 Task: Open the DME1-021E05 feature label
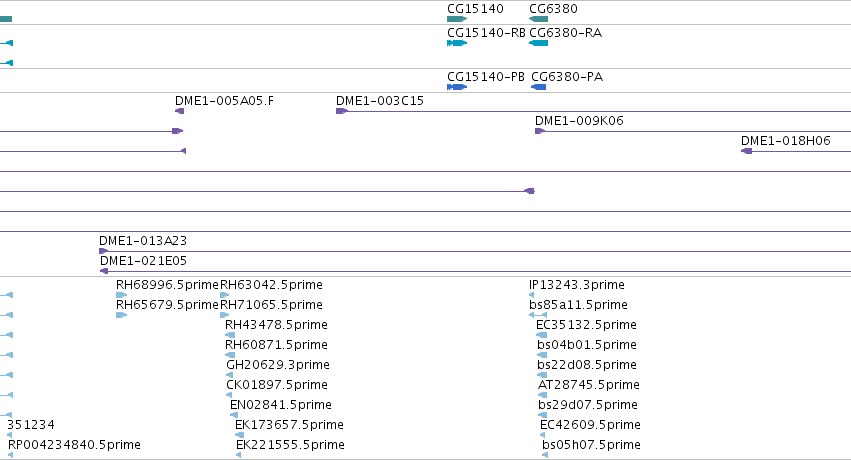tap(143, 260)
